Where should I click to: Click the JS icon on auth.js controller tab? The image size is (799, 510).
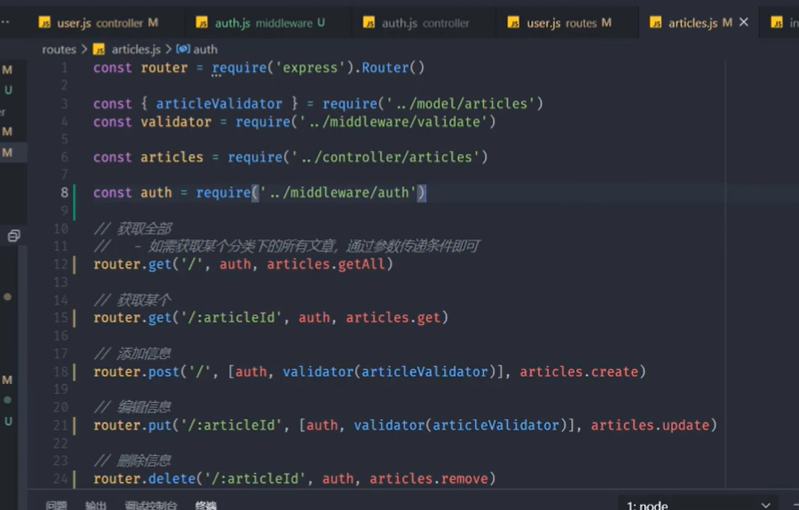(369, 23)
